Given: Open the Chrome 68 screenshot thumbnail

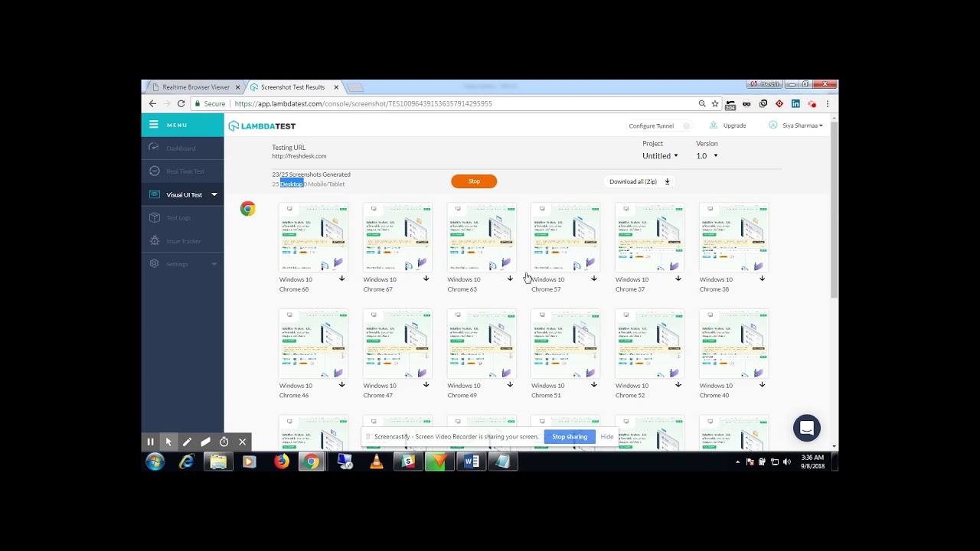Looking at the screenshot, I should pos(313,237).
